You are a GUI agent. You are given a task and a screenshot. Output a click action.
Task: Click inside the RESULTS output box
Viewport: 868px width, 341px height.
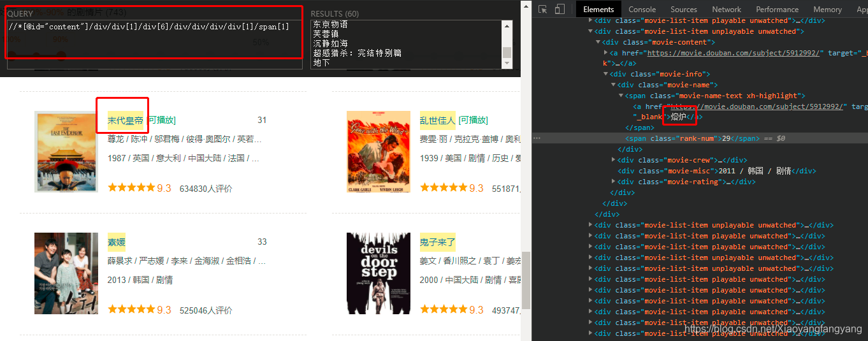coord(406,44)
